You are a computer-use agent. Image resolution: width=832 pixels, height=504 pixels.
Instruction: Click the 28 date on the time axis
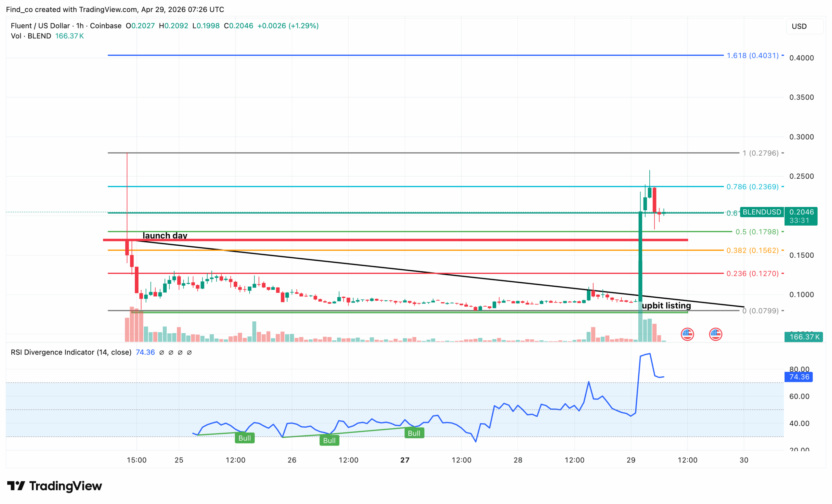[518, 460]
